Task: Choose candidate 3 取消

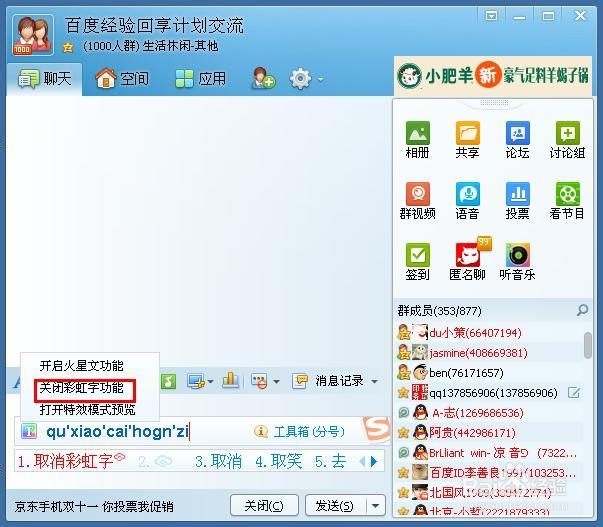Action: pos(218,461)
